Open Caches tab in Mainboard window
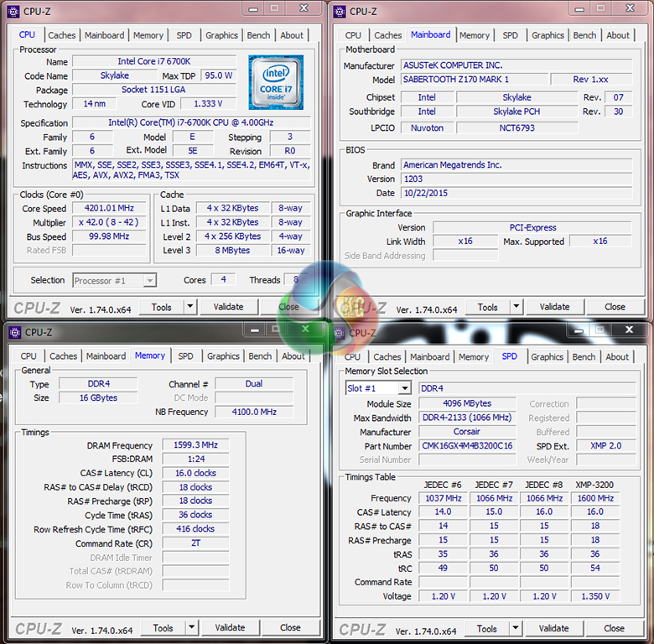This screenshot has height=644, width=654. point(388,35)
